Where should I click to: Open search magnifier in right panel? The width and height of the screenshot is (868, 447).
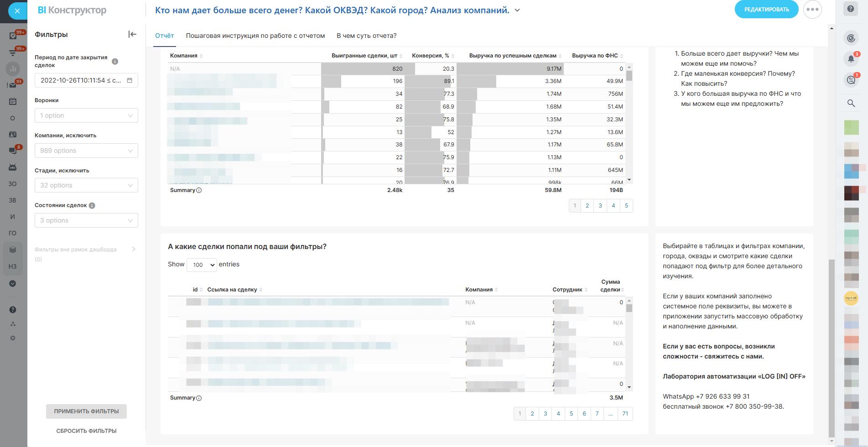coord(851,103)
